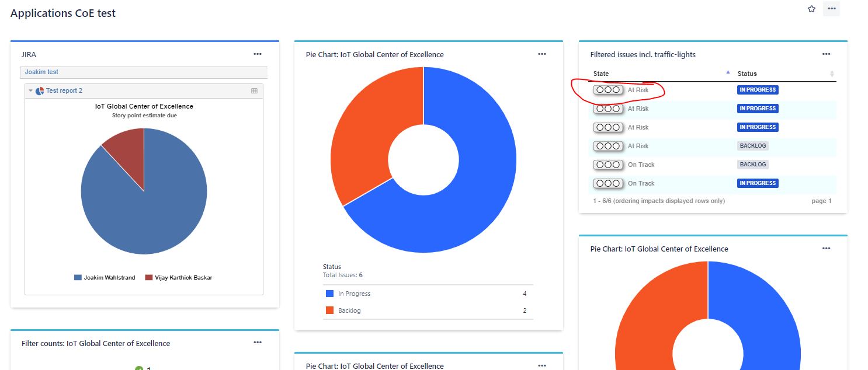Click the 1 - 6/6 rows summary text

658,201
